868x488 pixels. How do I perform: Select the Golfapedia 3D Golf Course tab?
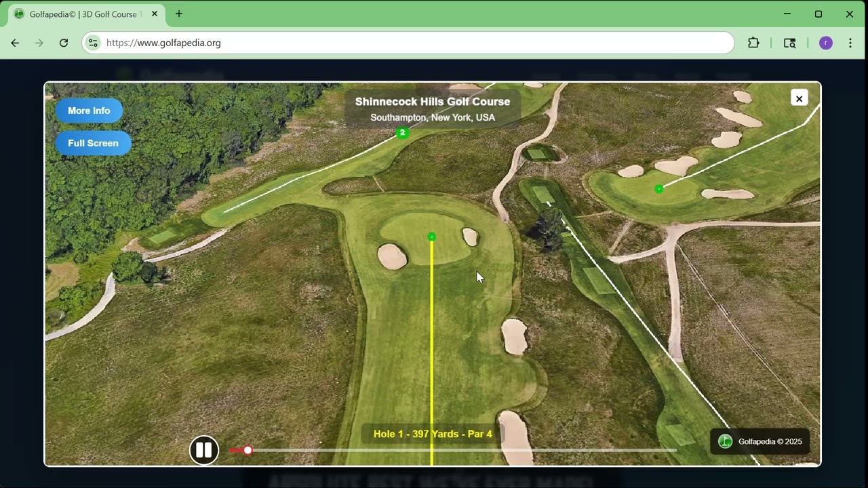point(87,14)
